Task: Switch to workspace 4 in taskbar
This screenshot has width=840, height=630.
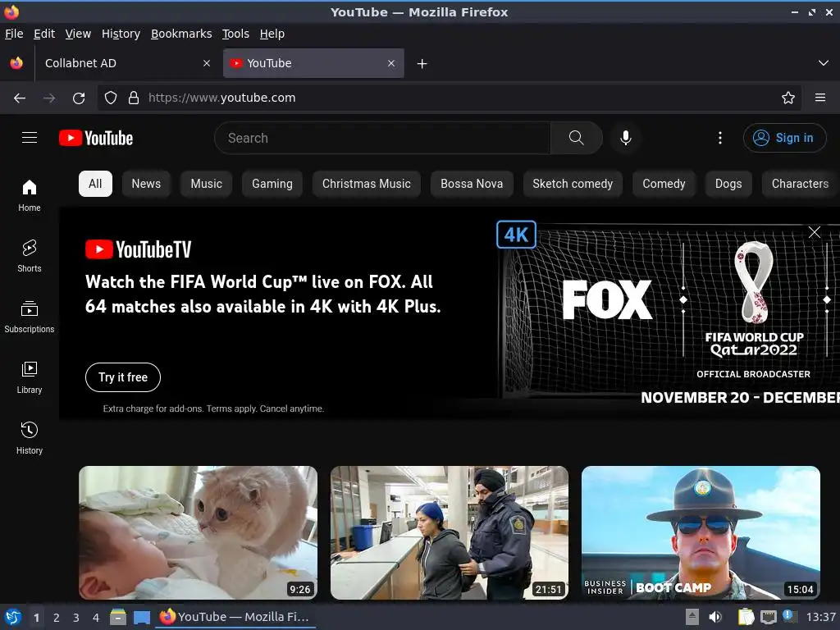Action: 96,618
